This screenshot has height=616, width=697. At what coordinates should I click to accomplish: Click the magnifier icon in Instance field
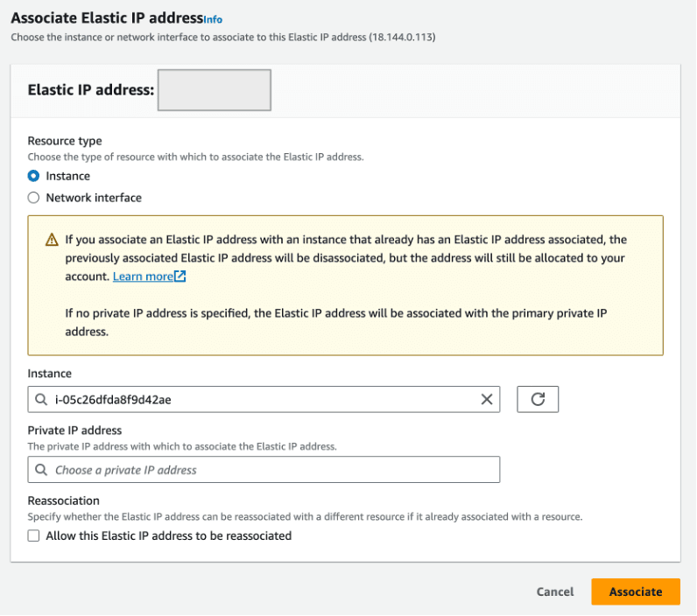coord(41,400)
